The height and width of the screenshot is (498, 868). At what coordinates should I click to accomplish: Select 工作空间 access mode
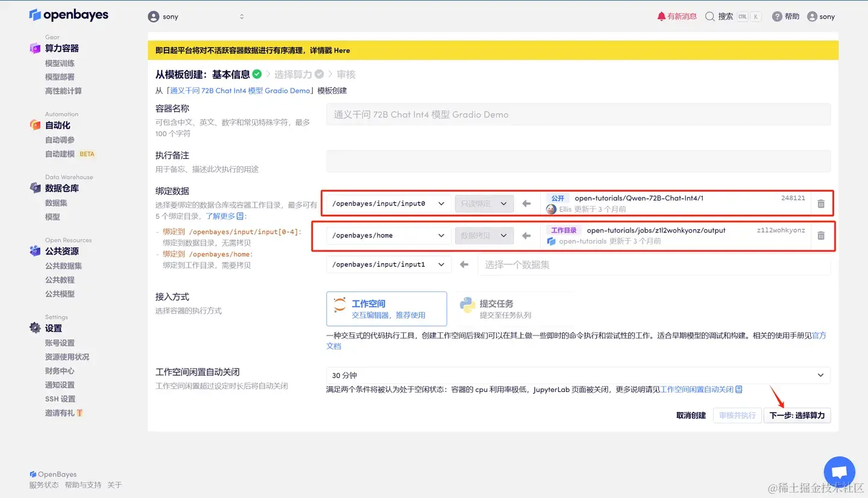click(x=386, y=309)
